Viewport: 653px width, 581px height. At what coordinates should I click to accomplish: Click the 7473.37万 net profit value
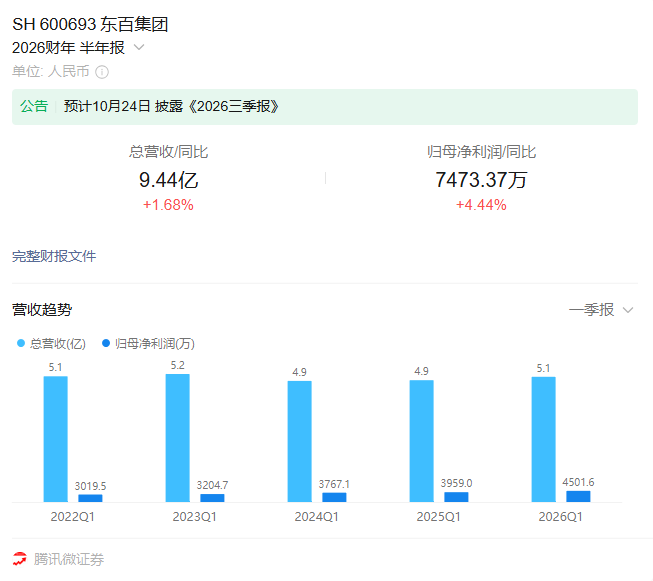click(481, 180)
